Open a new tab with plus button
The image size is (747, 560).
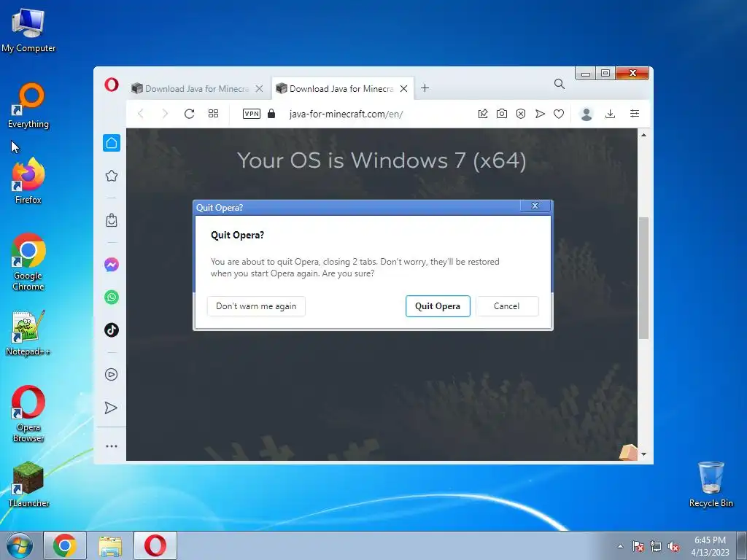[425, 88]
